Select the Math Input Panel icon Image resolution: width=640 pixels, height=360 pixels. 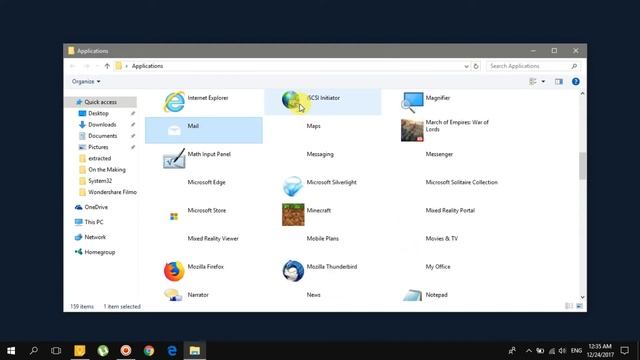tap(174, 158)
